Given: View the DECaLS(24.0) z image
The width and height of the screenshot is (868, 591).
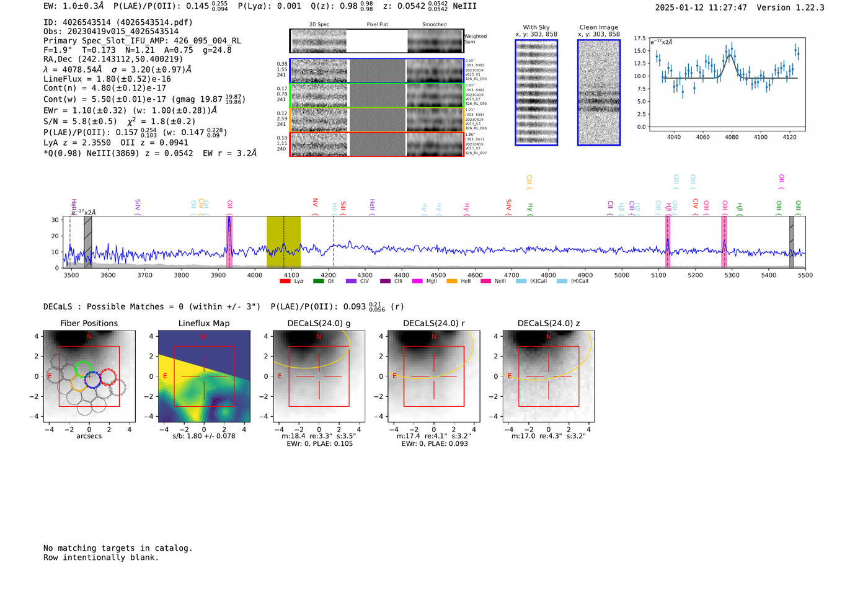Looking at the screenshot, I should coord(549,376).
